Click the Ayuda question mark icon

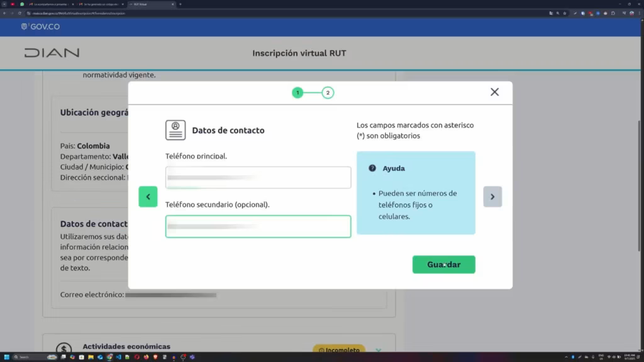pos(372,168)
